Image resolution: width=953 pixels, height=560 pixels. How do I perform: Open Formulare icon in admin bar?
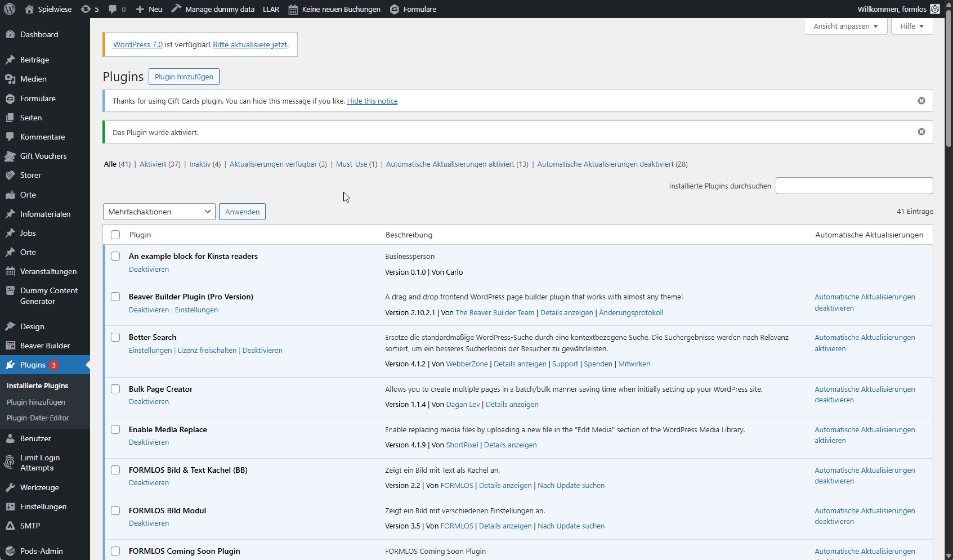coord(394,9)
